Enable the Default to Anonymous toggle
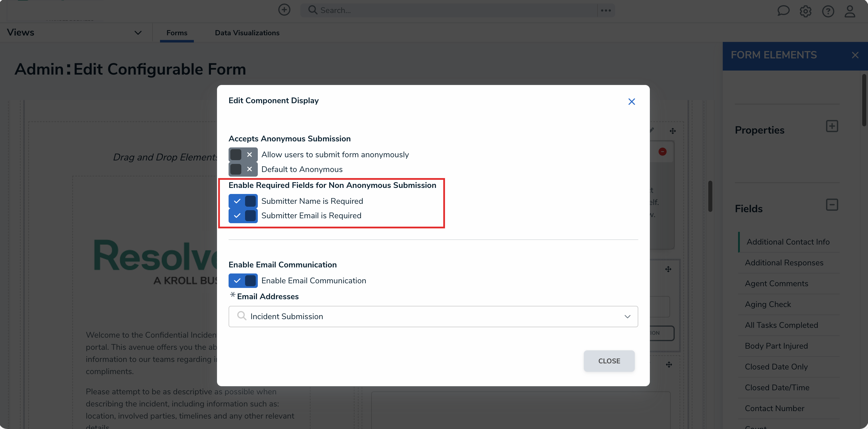Screen dimensions: 868x429 [x=243, y=169]
